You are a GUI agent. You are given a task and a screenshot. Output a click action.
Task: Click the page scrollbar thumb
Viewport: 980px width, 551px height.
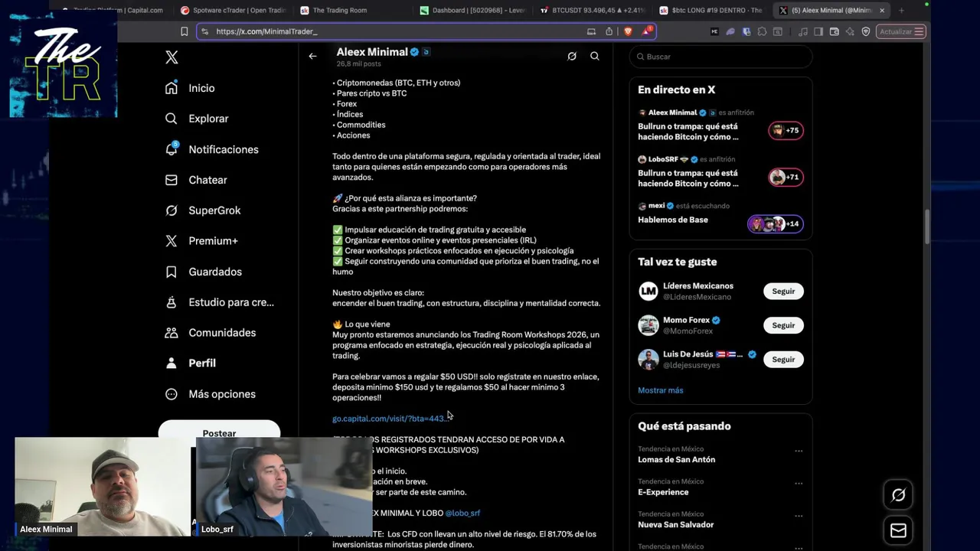coord(927,227)
